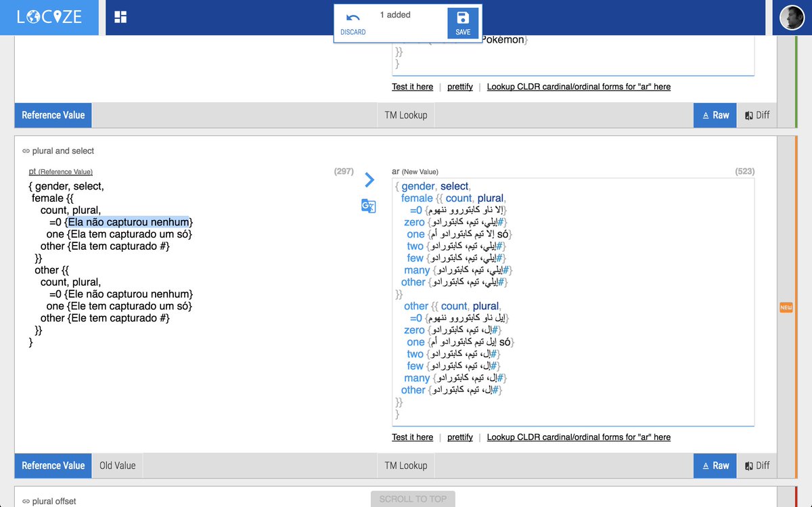Viewport: 812px width, 507px height.
Task: Select the Reference Value tab in the bottom bar
Action: 52,465
